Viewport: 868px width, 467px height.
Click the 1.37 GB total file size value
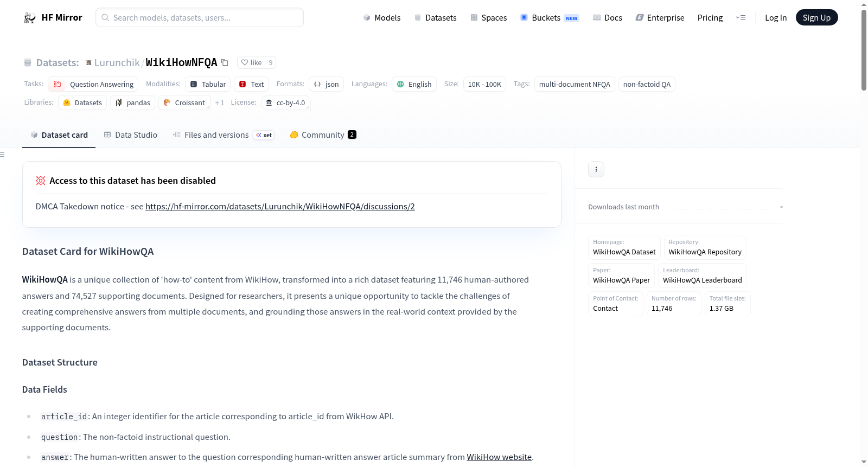pyautogui.click(x=722, y=309)
